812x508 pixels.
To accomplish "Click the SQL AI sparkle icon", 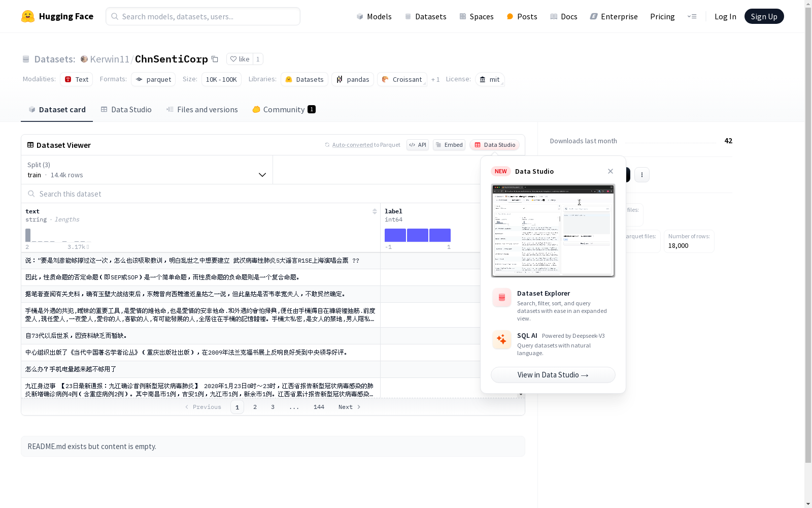I will click(x=502, y=340).
